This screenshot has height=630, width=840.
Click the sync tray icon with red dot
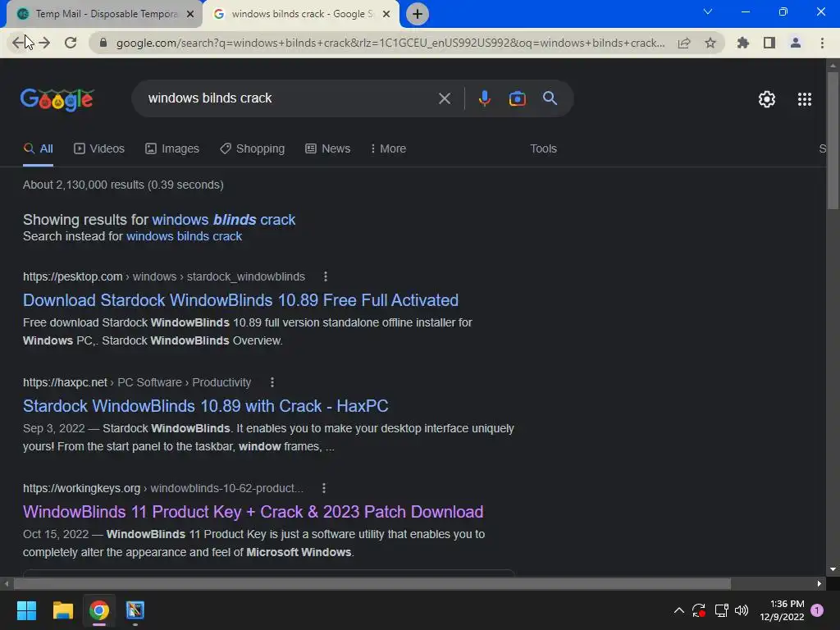(x=699, y=610)
